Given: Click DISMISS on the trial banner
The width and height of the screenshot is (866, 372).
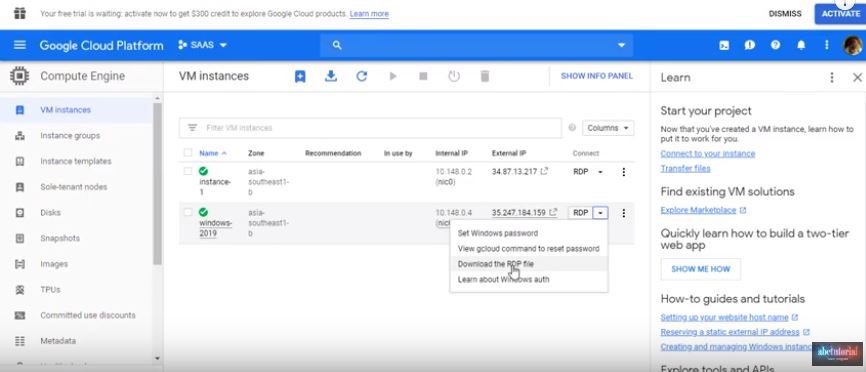Looking at the screenshot, I should [x=785, y=14].
